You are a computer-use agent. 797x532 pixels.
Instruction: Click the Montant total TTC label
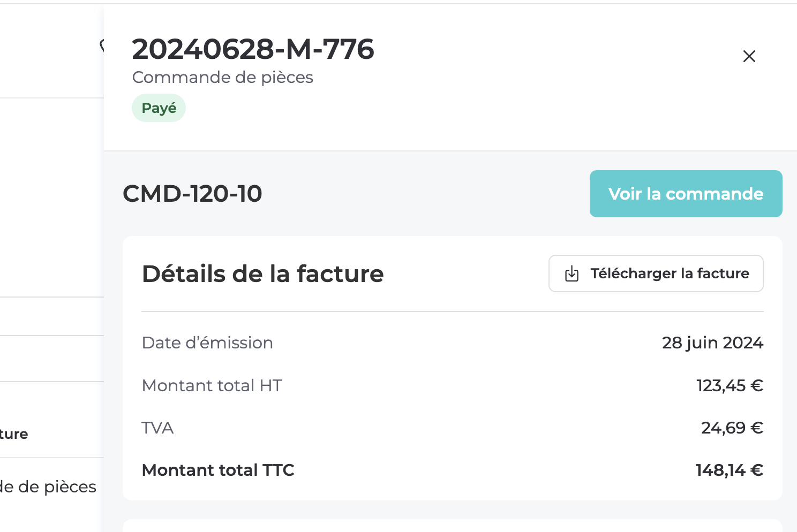coord(218,470)
